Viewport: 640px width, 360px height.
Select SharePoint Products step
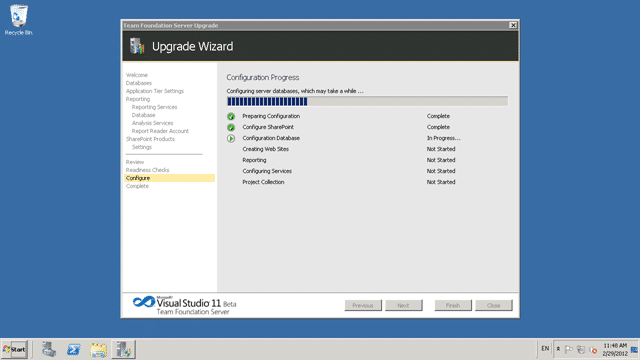coord(150,139)
